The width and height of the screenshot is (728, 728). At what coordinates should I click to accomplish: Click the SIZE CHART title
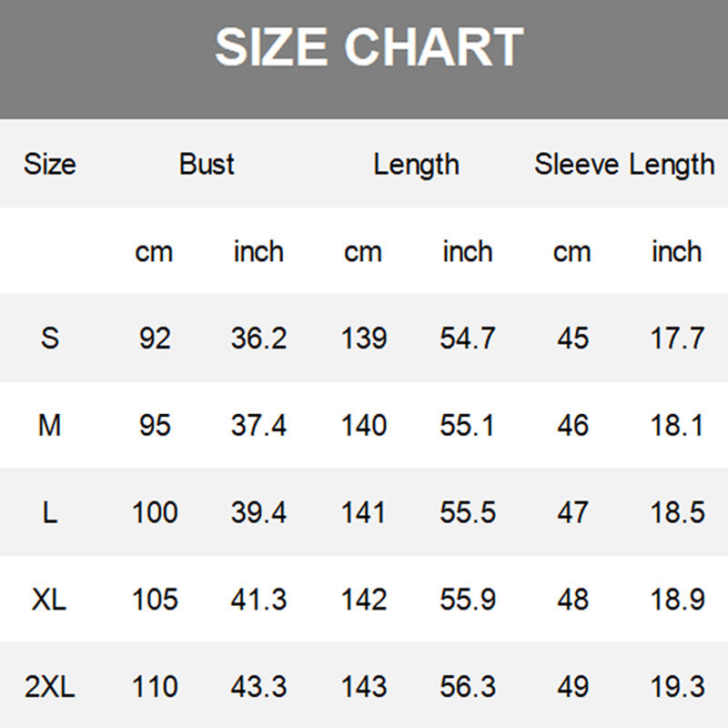point(369,46)
